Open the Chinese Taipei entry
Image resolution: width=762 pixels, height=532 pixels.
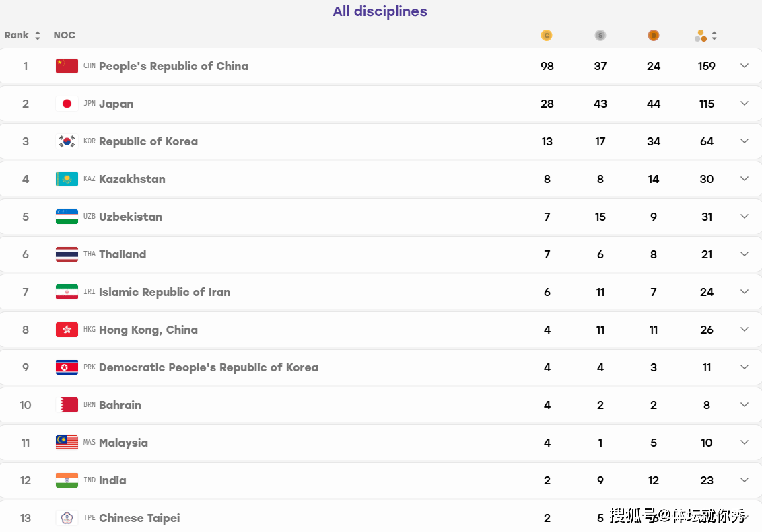click(139, 518)
